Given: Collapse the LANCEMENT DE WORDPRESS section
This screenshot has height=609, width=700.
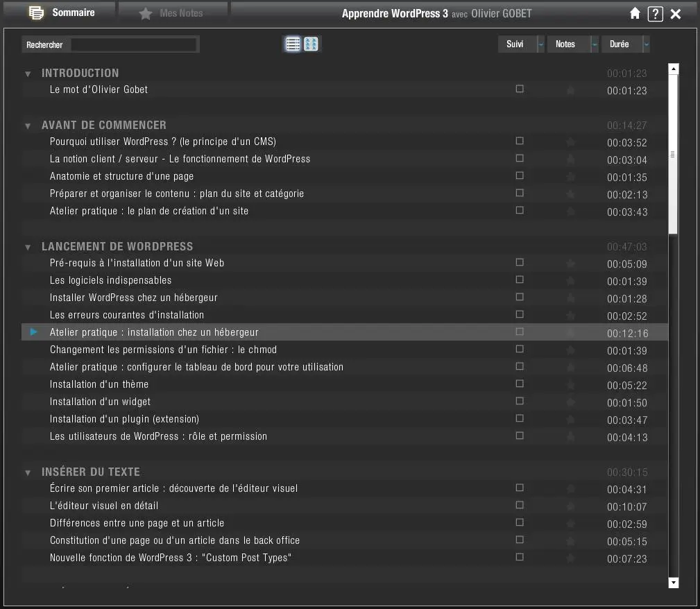Looking at the screenshot, I should click(28, 248).
